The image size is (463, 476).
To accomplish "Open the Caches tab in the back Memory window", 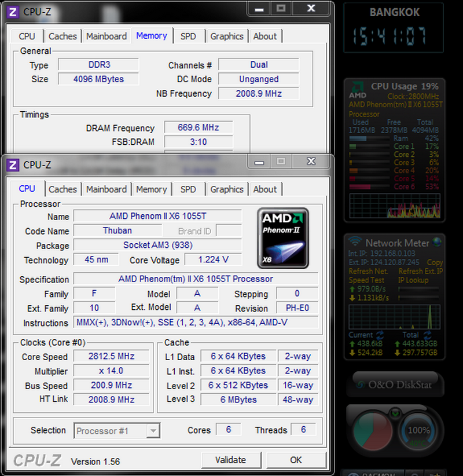I will pos(63,36).
